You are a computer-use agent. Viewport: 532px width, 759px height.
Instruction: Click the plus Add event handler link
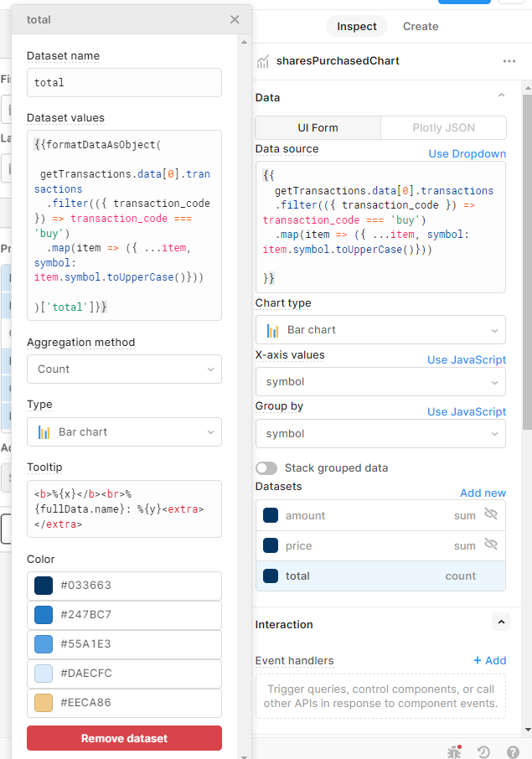489,661
